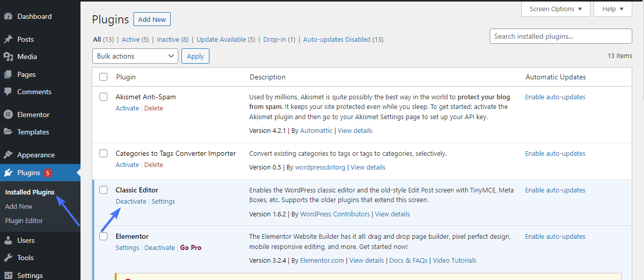644x280 pixels.
Task: Open wordpressdotorg author link
Action: [x=320, y=167]
